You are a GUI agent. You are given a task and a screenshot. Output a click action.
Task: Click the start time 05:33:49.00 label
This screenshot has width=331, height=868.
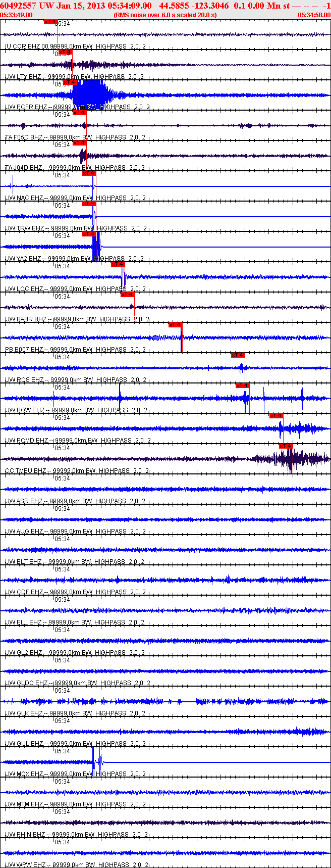click(17, 15)
